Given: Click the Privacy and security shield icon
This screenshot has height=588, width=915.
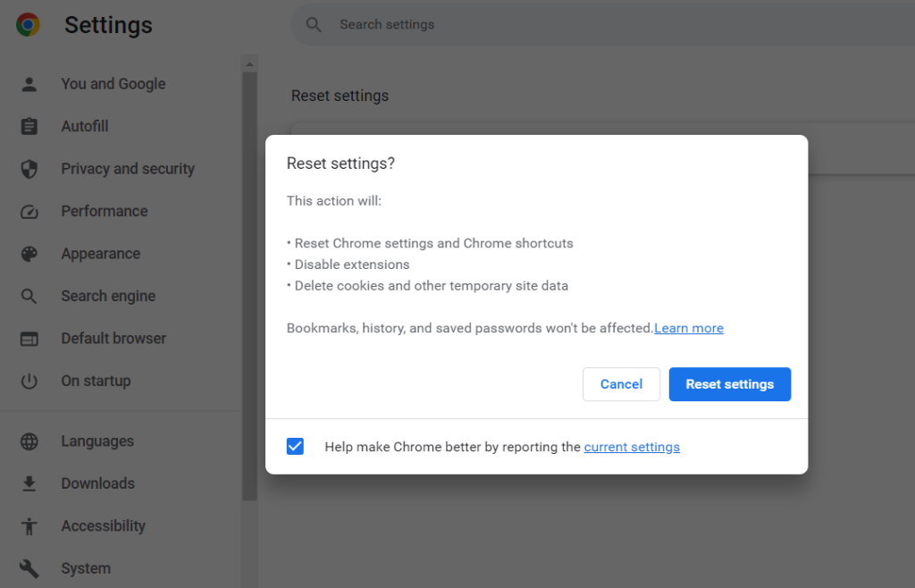Looking at the screenshot, I should pos(29,169).
